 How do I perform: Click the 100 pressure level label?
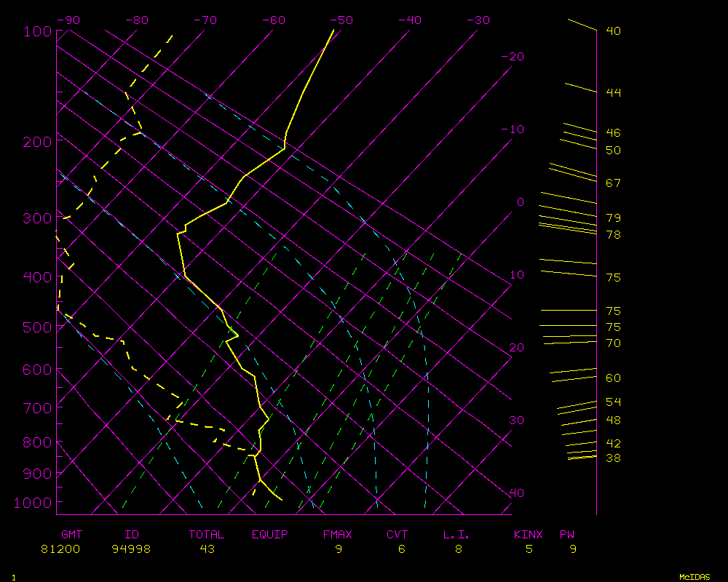(x=36, y=31)
